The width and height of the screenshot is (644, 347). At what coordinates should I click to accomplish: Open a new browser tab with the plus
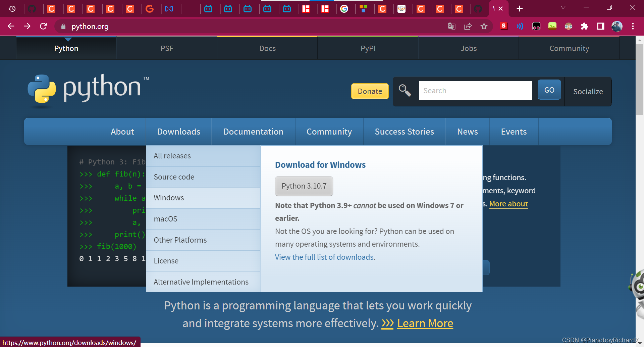coord(520,9)
